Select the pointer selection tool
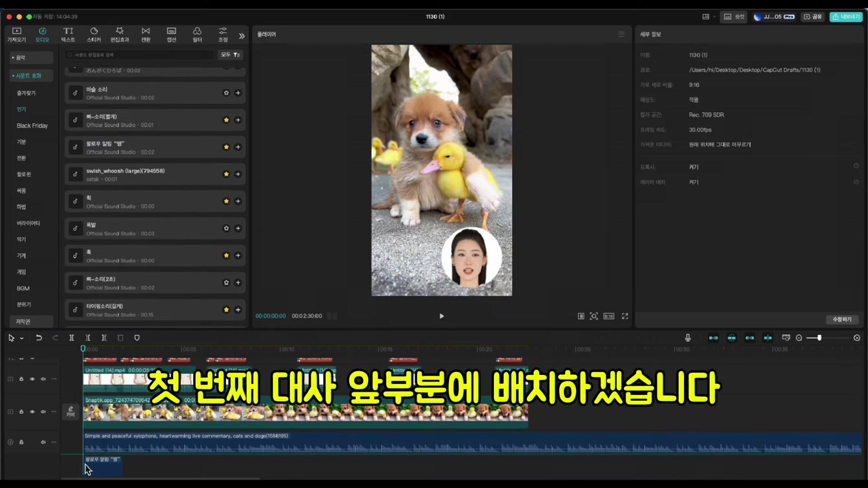The width and height of the screenshot is (868, 488). click(x=12, y=338)
